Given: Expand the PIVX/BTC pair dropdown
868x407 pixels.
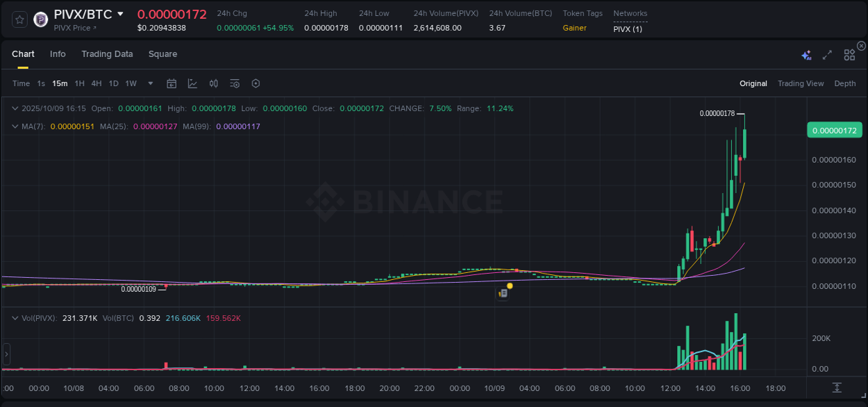Looking at the screenshot, I should pos(119,13).
